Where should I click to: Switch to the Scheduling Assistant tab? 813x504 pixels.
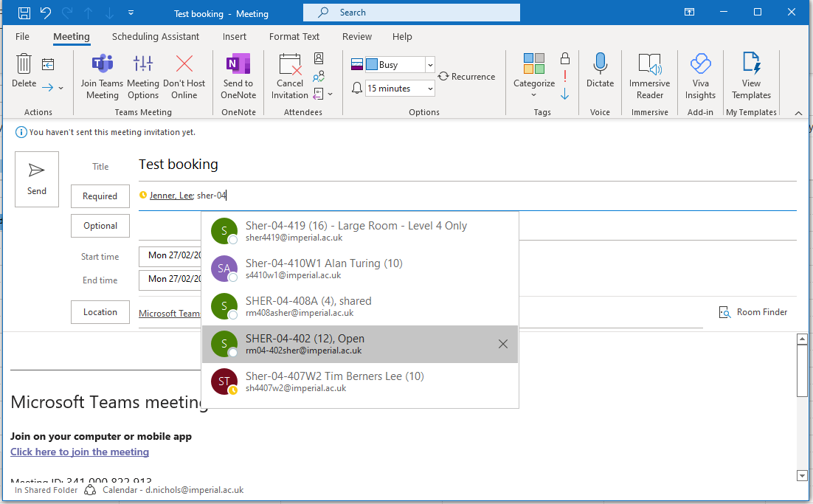click(x=156, y=36)
